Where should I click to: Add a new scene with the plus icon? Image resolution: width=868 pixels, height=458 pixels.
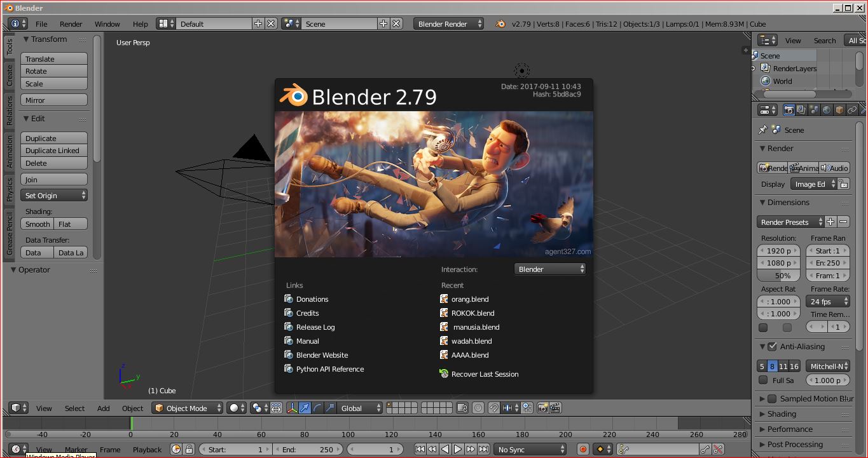click(x=383, y=24)
